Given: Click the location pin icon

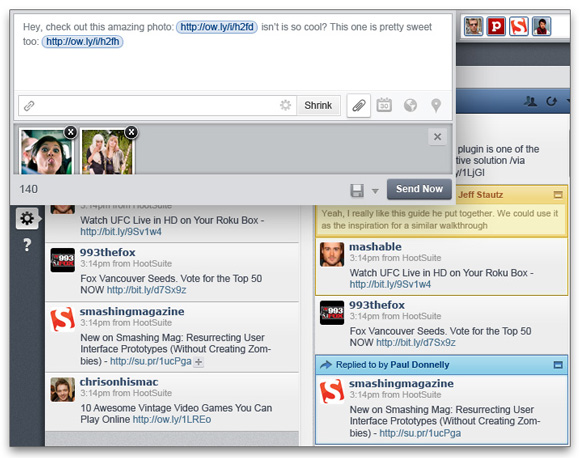Looking at the screenshot, I should coord(436,106).
